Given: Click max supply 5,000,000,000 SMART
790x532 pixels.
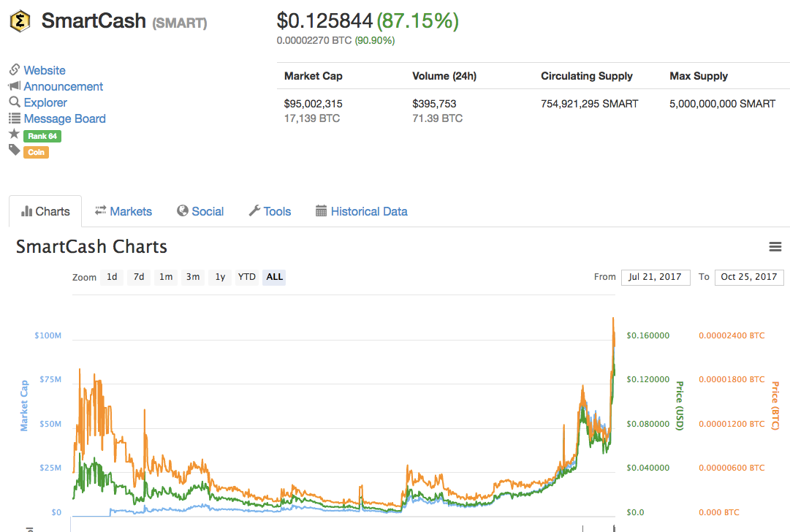Looking at the screenshot, I should point(722,104).
